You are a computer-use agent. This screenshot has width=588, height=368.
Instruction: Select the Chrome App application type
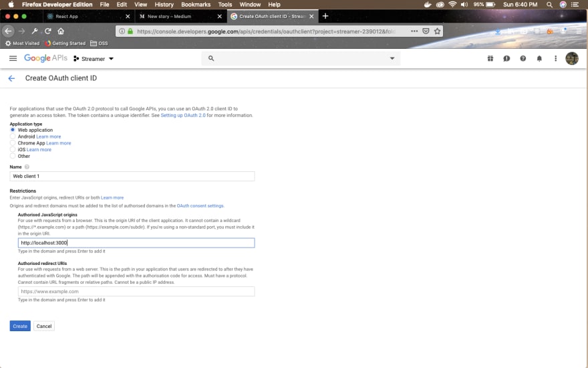pos(13,143)
